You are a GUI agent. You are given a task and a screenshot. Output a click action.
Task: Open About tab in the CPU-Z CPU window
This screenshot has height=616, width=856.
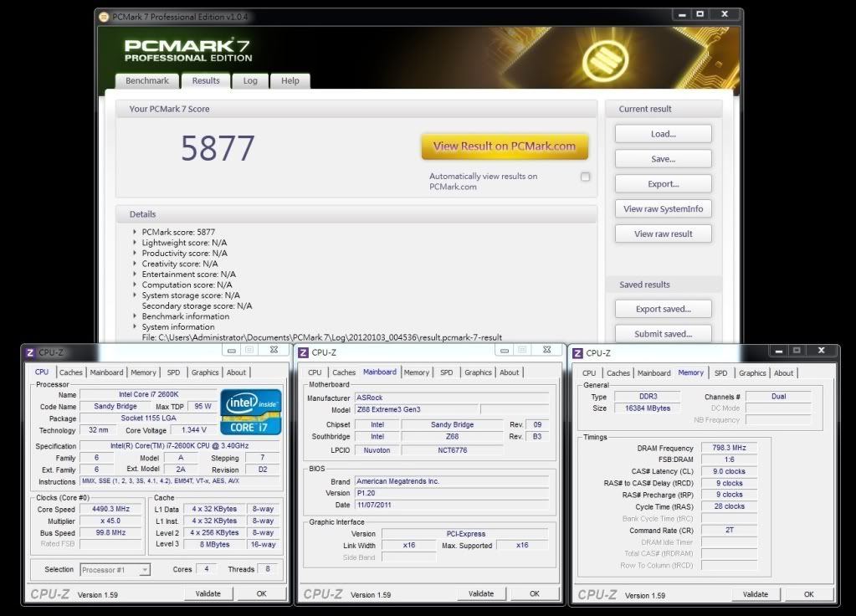[x=236, y=372]
